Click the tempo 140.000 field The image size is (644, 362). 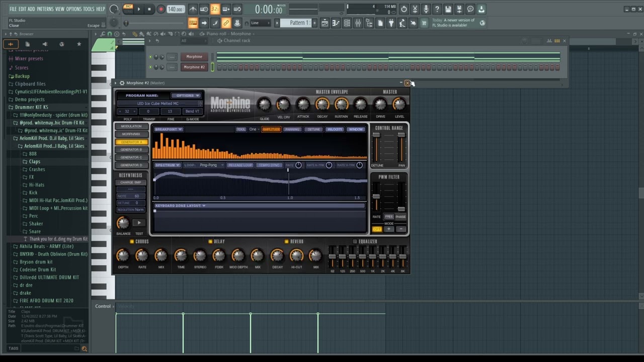click(175, 9)
